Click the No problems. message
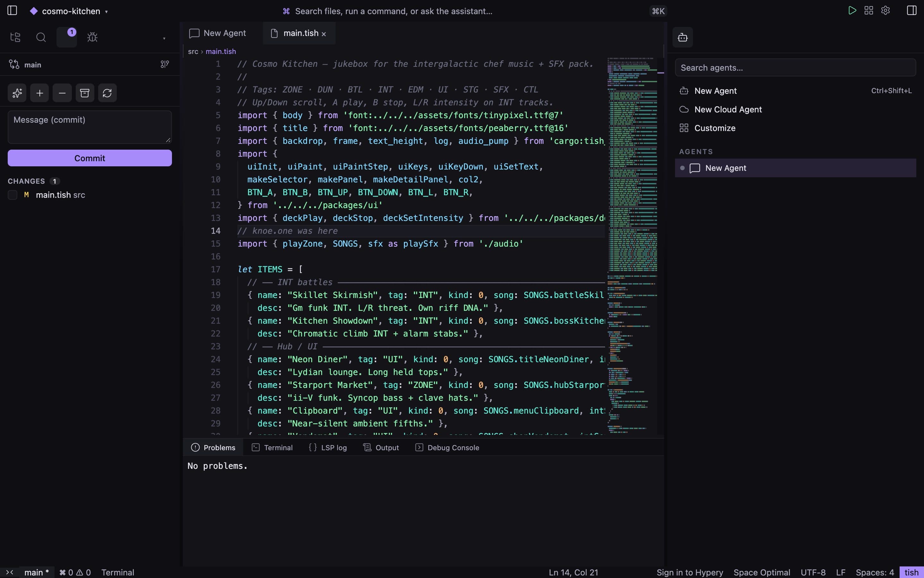Screen dimensions: 924x578 217,466
